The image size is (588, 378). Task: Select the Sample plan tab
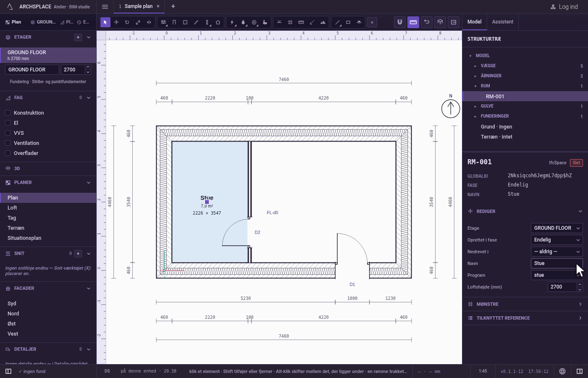tap(139, 6)
